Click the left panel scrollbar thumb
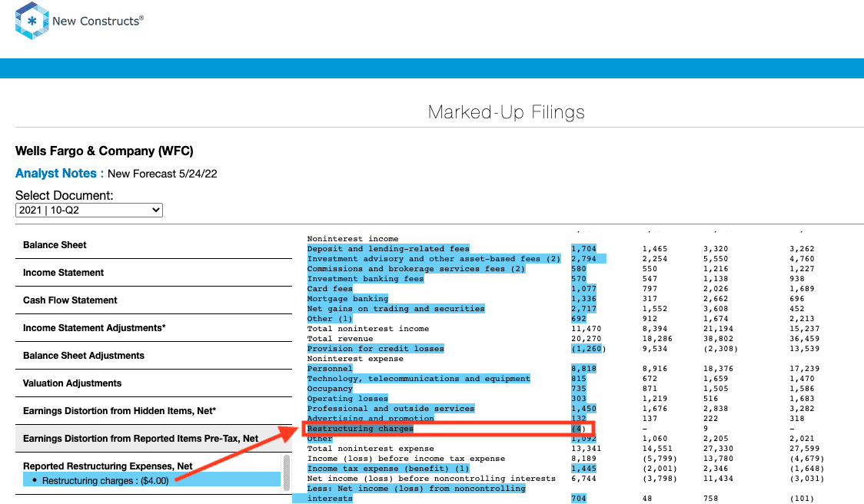 (x=286, y=472)
